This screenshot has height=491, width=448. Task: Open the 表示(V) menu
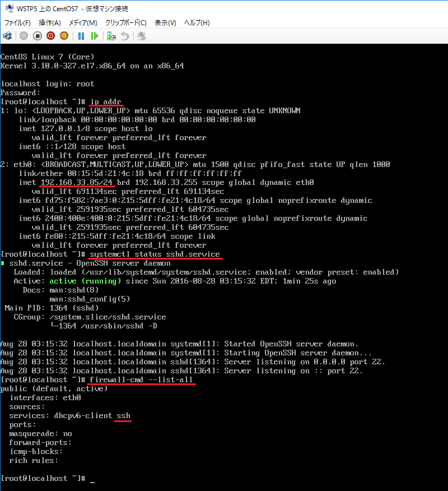point(166,23)
